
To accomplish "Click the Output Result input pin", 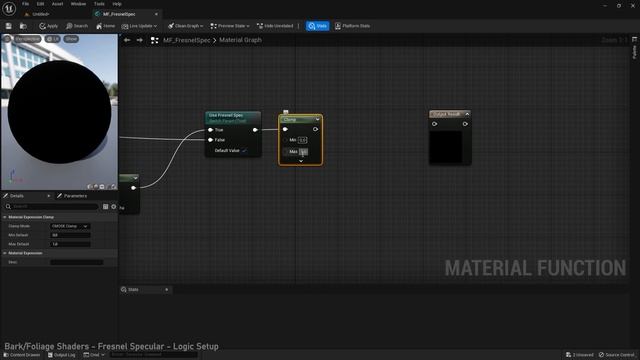I will (x=435, y=124).
